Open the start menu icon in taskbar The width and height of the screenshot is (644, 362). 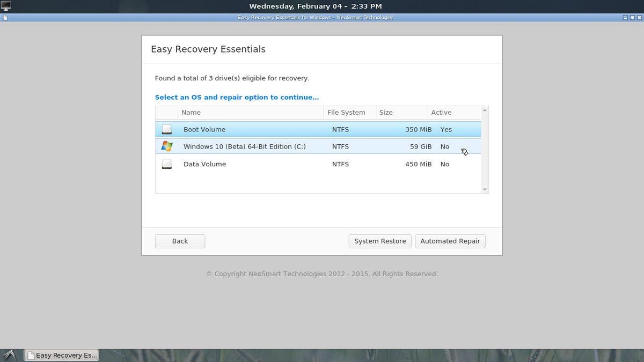pyautogui.click(x=10, y=355)
